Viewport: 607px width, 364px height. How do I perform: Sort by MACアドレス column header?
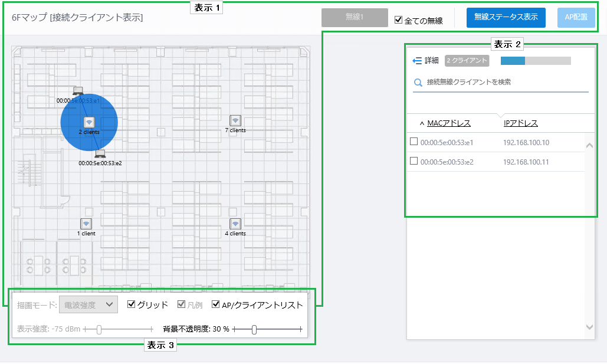[x=448, y=123]
